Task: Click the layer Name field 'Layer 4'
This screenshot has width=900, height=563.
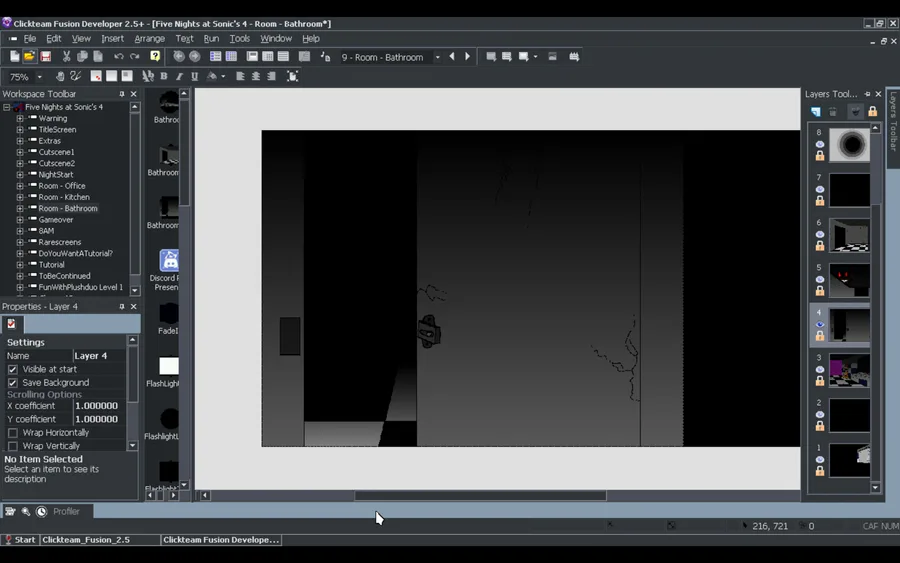Action: pos(99,356)
